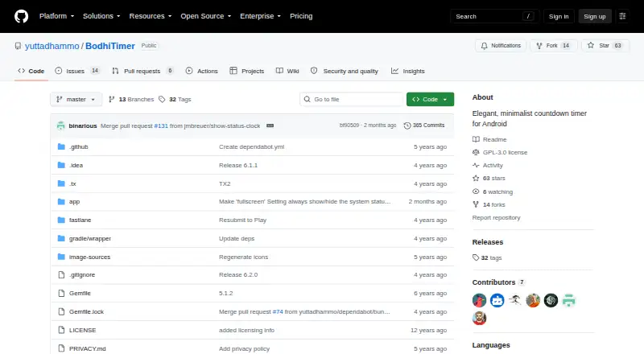This screenshot has width=644, height=354.
Task: Open the Wiki tab
Action: click(x=287, y=71)
